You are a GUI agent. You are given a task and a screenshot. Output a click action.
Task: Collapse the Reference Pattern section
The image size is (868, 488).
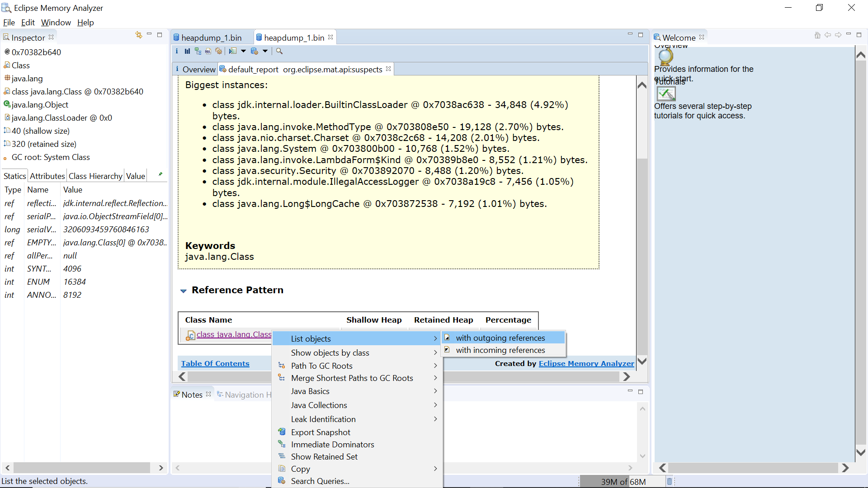click(183, 291)
